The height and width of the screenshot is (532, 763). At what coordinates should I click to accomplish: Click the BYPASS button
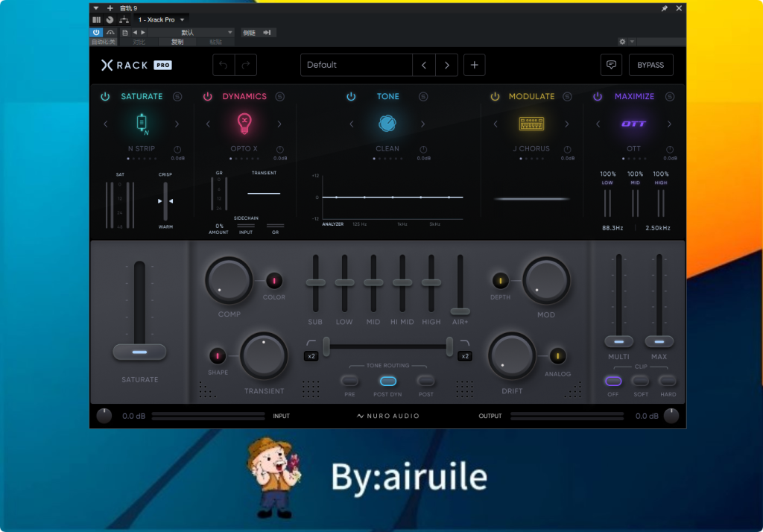coord(650,65)
